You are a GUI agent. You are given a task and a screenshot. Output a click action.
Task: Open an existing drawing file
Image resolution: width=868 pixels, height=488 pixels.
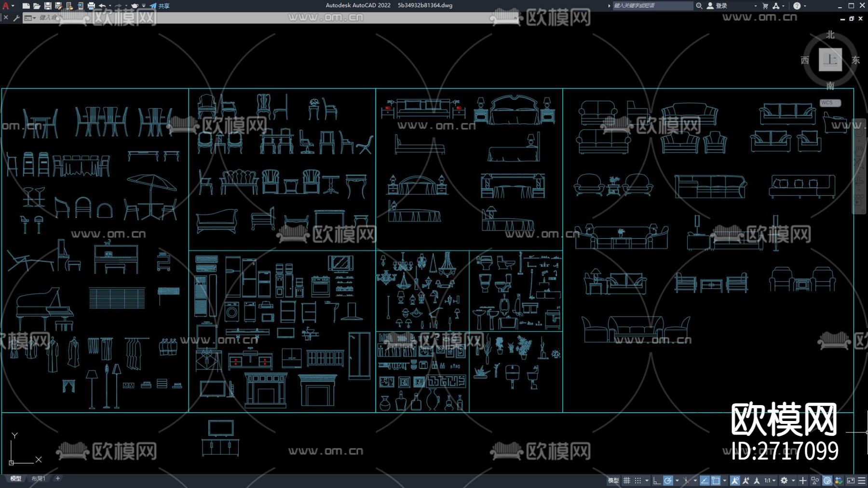click(x=37, y=6)
